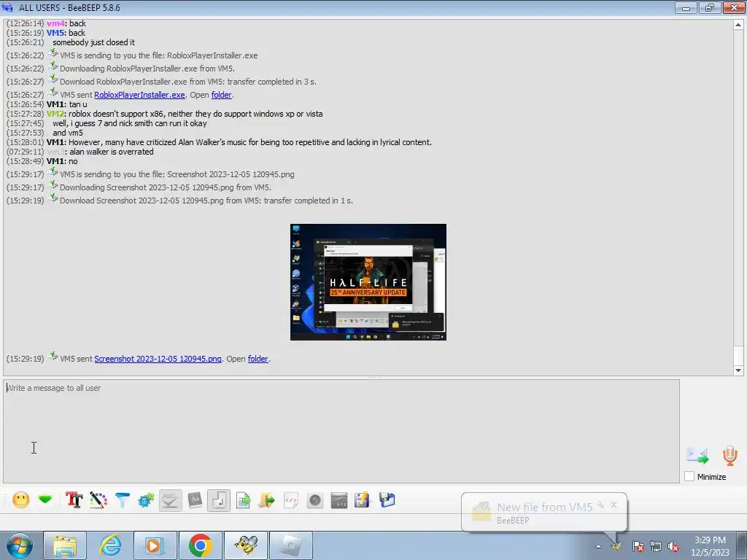Open the clock showing 3:29 PM
Image resolution: width=747 pixels, height=560 pixels.
[710, 546]
